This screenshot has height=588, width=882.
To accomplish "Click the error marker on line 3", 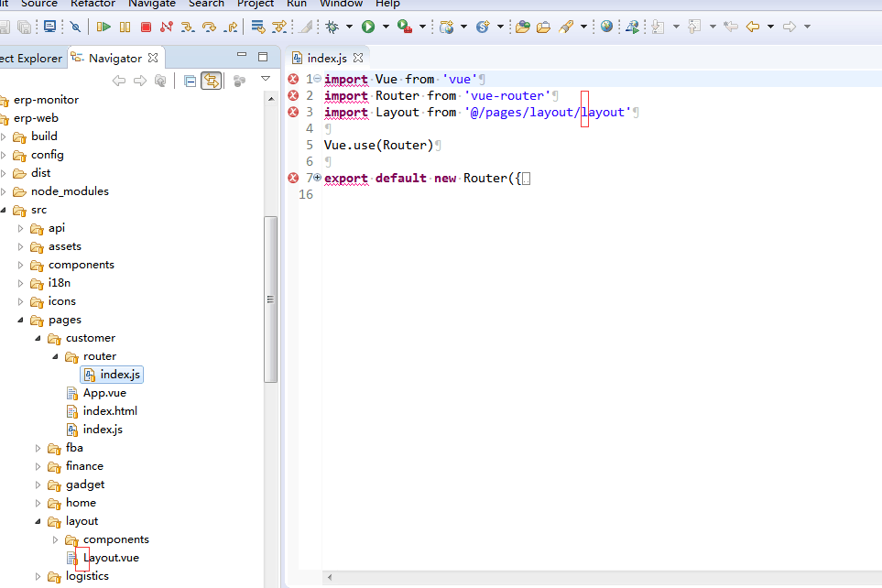I will tap(293, 112).
